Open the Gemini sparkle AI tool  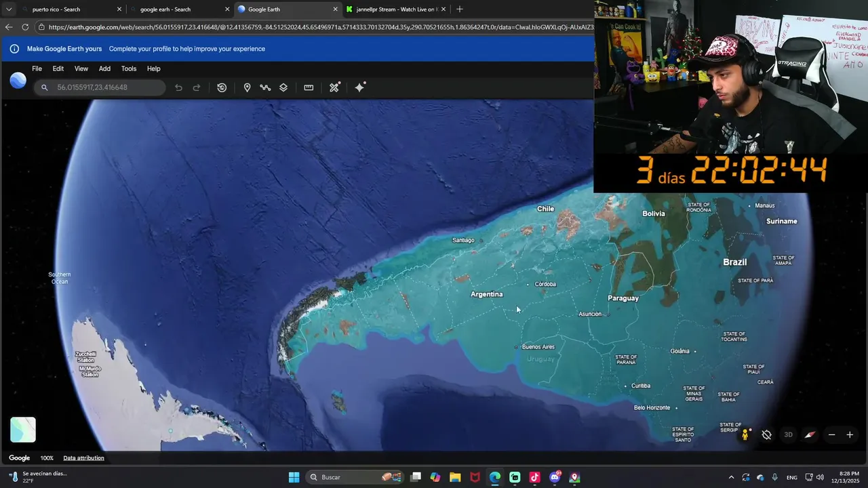[360, 87]
